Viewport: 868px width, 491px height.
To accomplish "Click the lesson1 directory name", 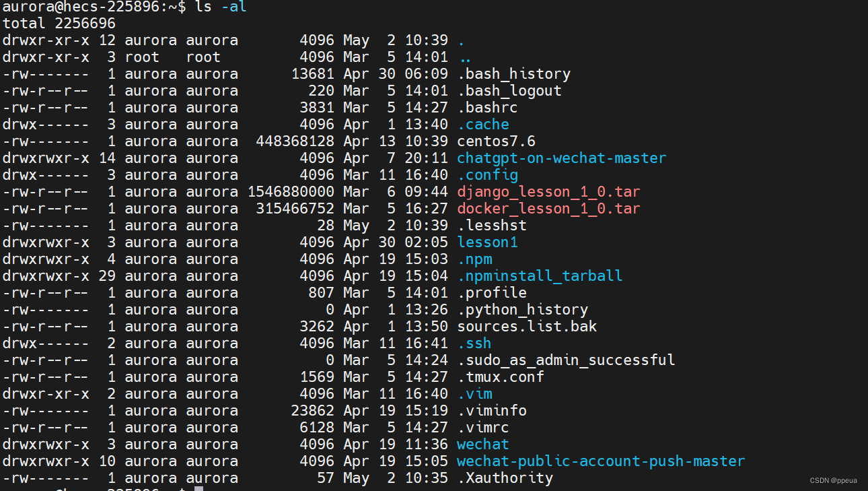I will coord(487,242).
